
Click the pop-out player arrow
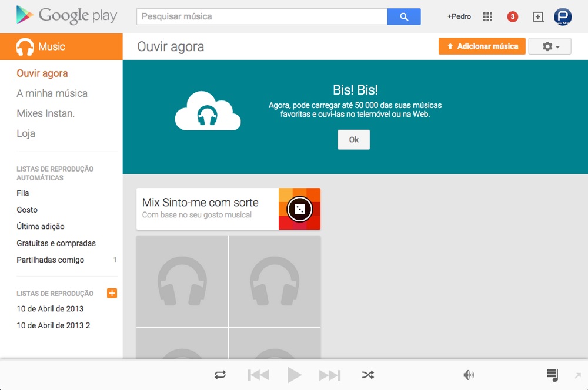[578, 375]
